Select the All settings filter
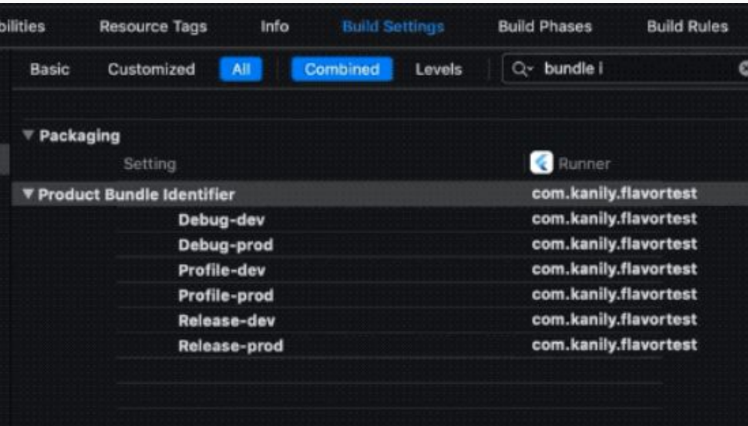 click(240, 70)
